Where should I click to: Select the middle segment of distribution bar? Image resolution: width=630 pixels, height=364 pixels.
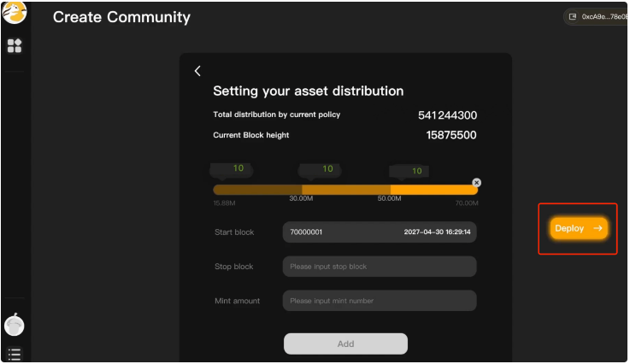click(x=346, y=190)
